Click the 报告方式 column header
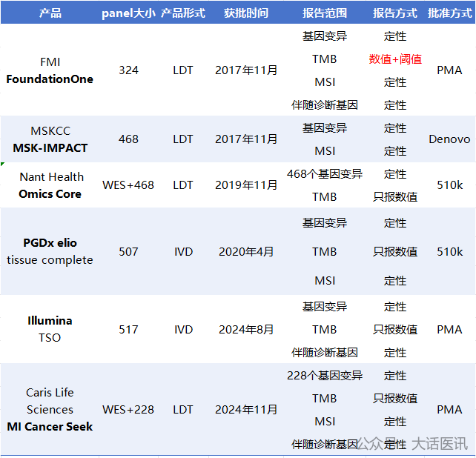476x458 pixels. (x=395, y=13)
